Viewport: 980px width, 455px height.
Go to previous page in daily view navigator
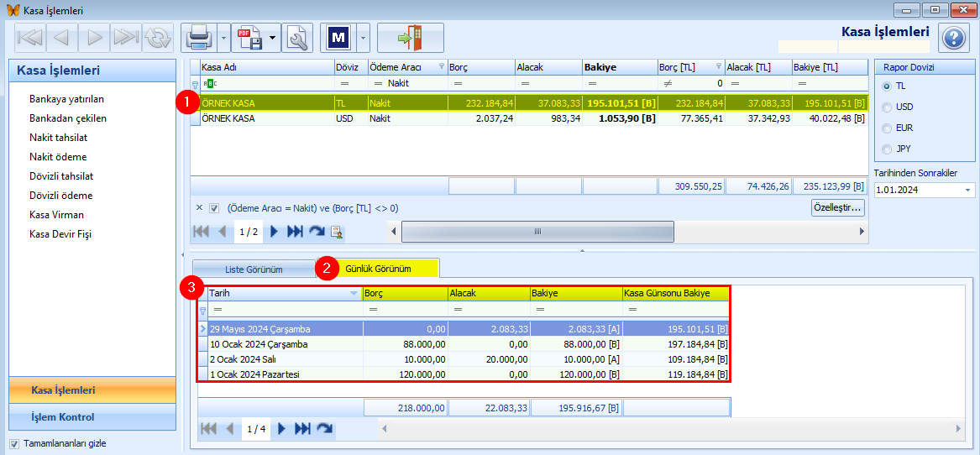230,429
